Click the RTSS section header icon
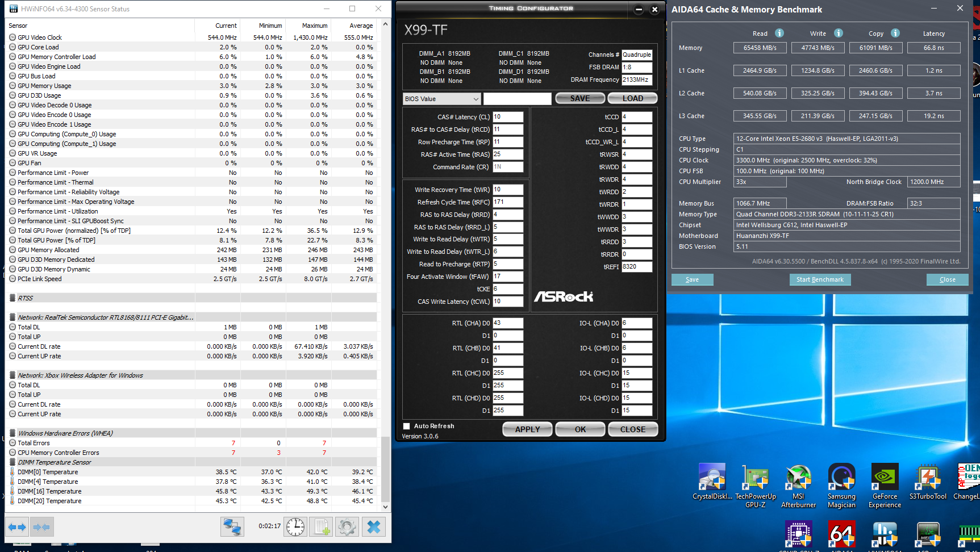This screenshot has height=552, width=980. point(12,298)
